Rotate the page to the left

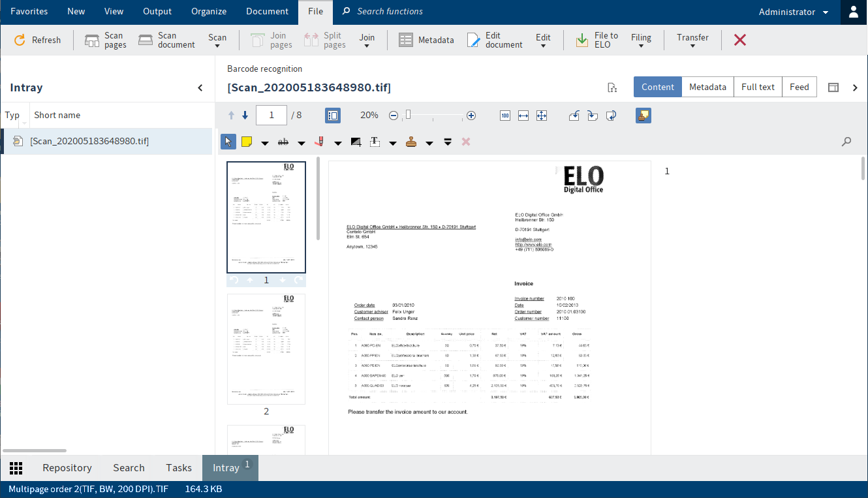[x=574, y=115]
